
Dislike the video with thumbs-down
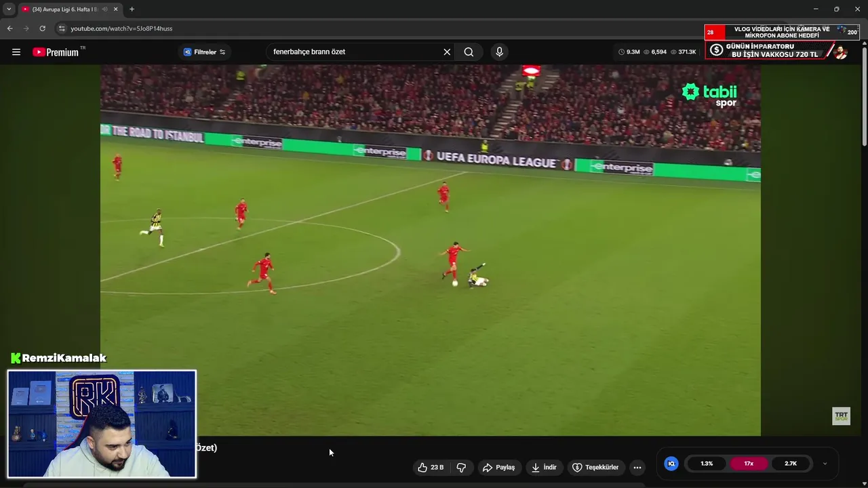tap(461, 467)
